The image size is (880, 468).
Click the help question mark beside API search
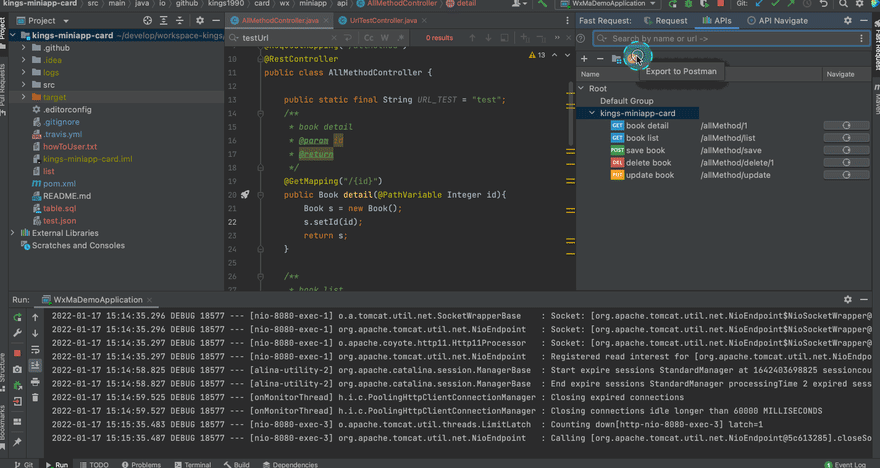click(x=581, y=38)
